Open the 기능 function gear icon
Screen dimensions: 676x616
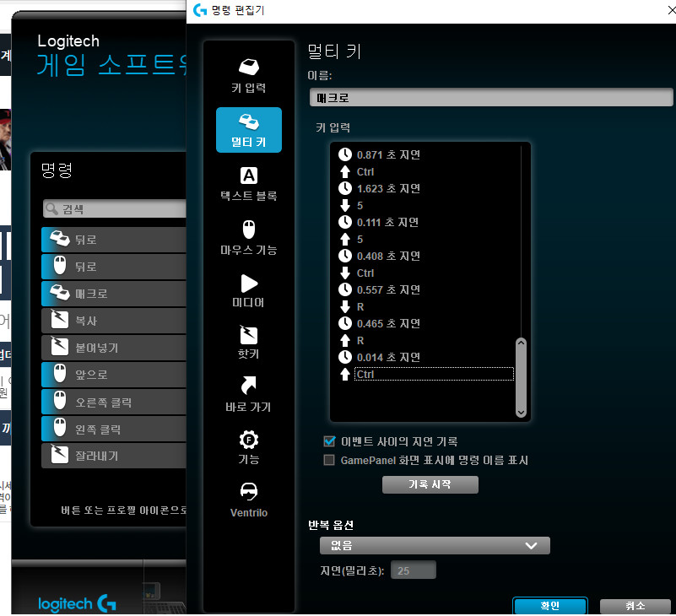[x=248, y=440]
